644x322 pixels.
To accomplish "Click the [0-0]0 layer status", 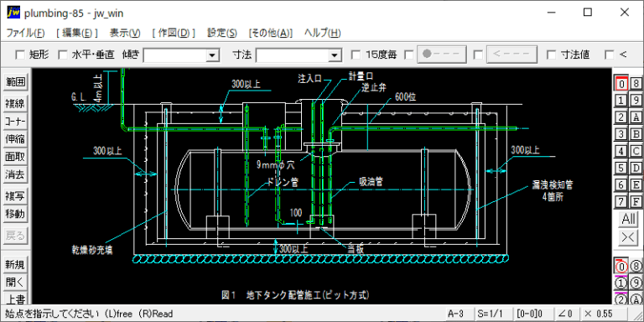I will click(532, 314).
